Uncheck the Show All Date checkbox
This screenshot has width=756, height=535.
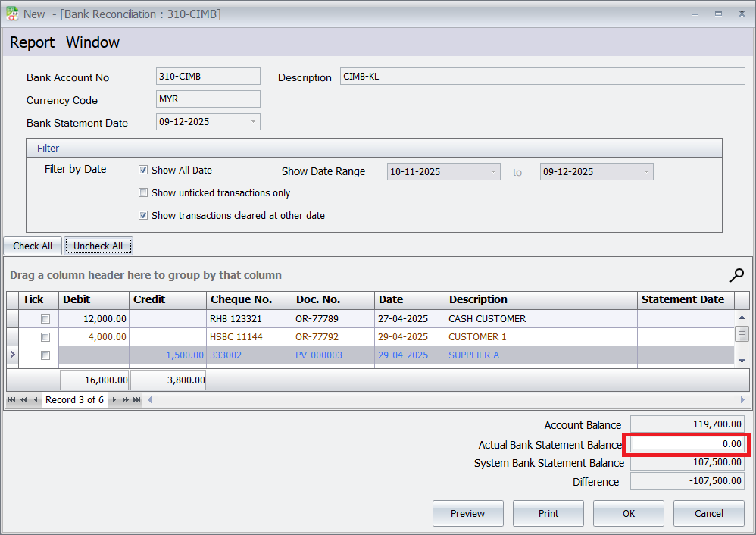(143, 170)
